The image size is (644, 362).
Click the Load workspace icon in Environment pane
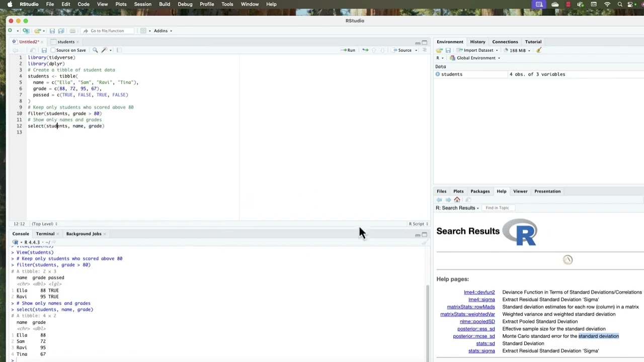(439, 50)
